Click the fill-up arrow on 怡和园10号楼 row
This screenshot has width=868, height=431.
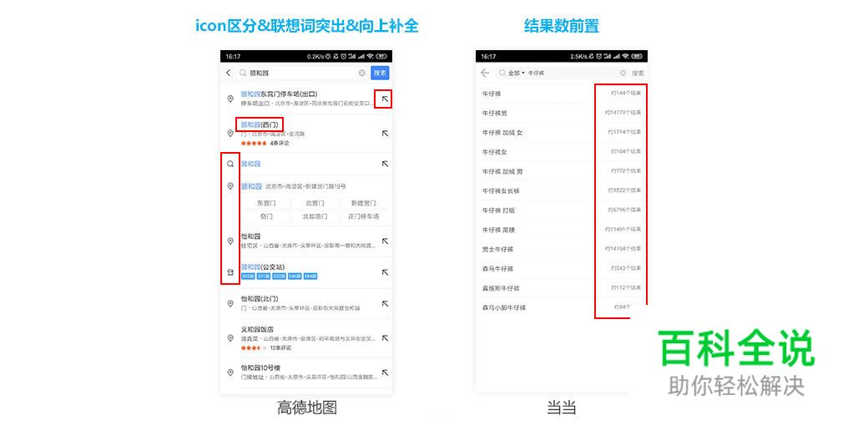[x=386, y=373]
